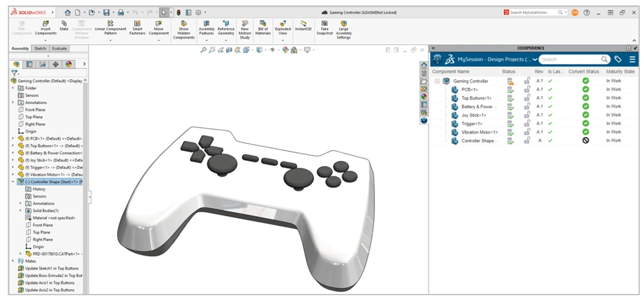Expand Annotations node under Gaming Controller
The width and height of the screenshot is (644, 300).
[x=13, y=102]
